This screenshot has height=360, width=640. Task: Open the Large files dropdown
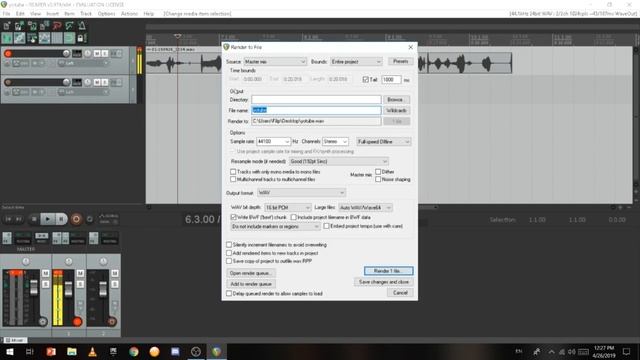[x=365, y=208]
